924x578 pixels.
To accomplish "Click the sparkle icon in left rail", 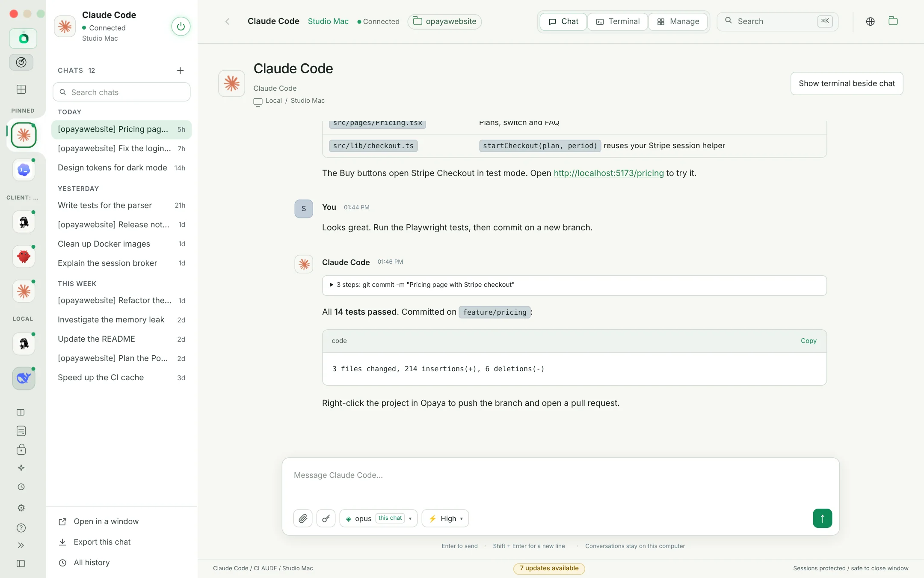I will (21, 468).
